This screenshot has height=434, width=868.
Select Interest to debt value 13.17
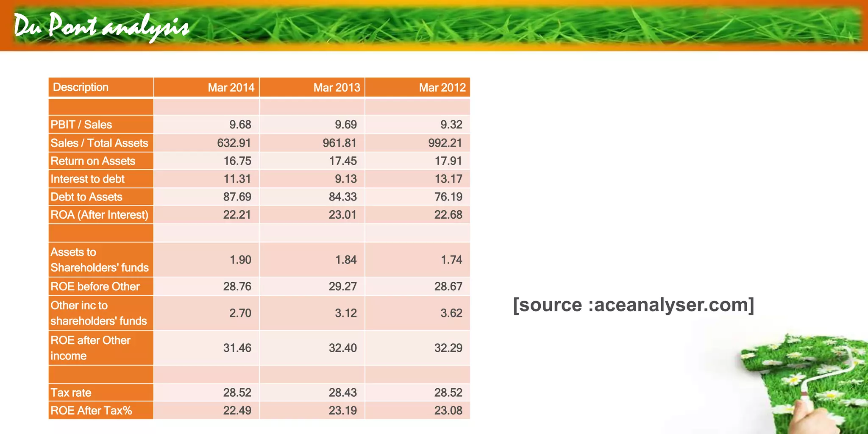pyautogui.click(x=448, y=179)
